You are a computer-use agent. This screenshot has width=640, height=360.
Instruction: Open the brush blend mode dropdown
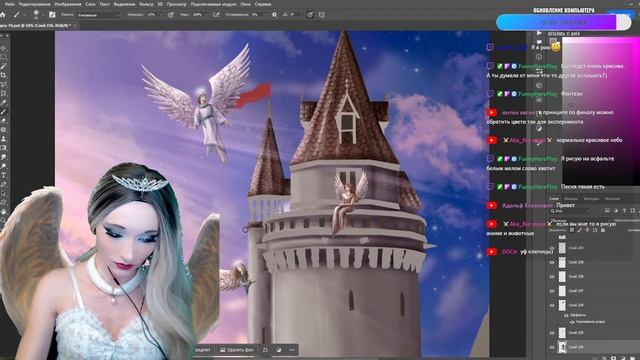point(98,15)
